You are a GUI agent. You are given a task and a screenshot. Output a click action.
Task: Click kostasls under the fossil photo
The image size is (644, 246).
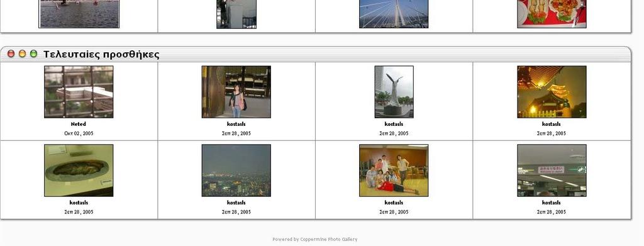(79, 203)
